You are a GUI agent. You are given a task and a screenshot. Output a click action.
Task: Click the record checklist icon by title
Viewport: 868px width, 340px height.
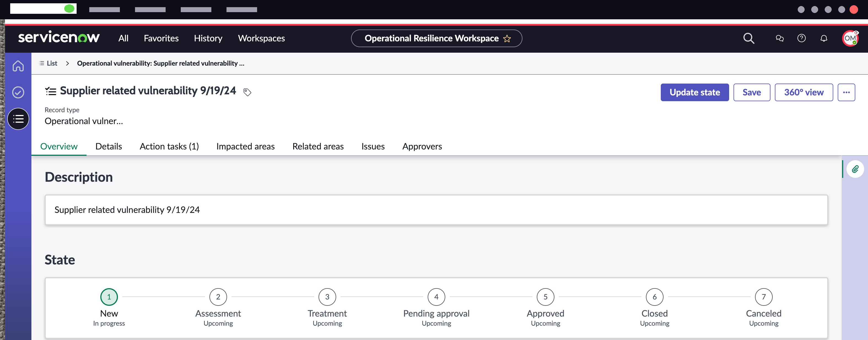click(50, 91)
